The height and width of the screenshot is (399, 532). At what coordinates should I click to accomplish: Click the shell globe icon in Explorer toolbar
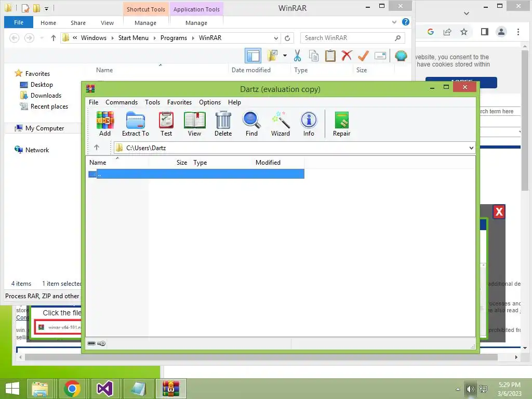coord(401,56)
